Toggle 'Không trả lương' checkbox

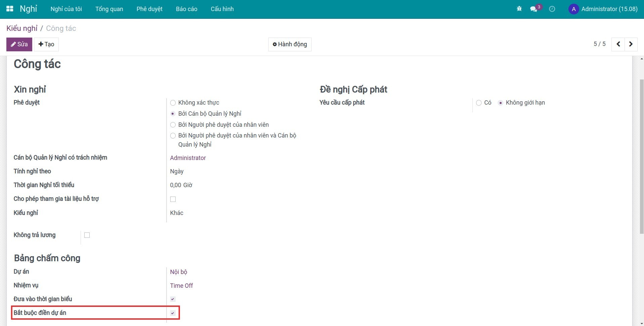point(87,235)
